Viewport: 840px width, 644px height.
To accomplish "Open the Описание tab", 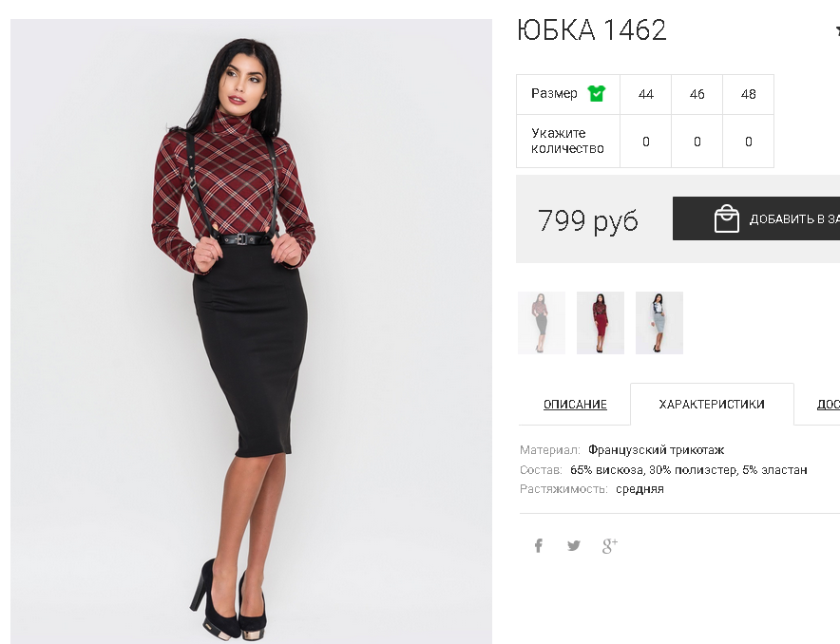I will click(575, 405).
